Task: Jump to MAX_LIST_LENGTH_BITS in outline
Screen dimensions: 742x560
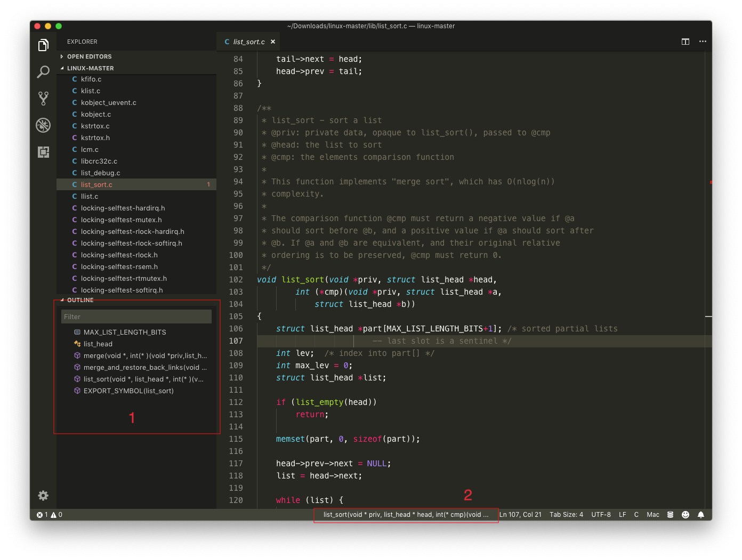Action: pyautogui.click(x=136, y=332)
